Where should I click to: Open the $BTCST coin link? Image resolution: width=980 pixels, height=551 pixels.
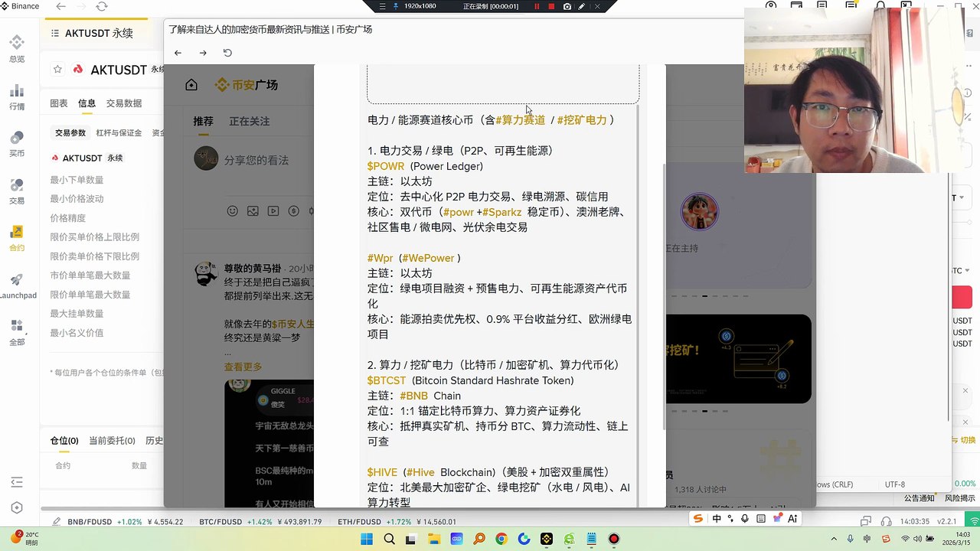[x=387, y=380]
